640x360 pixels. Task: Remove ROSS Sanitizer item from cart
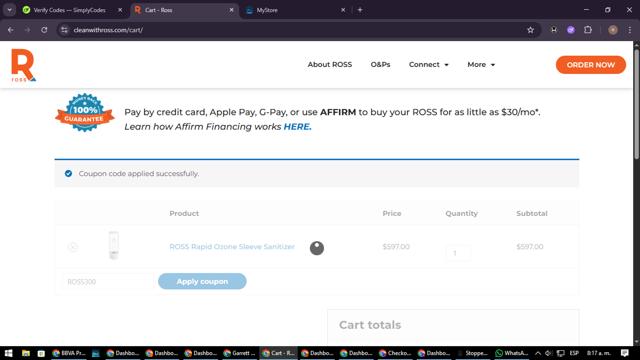[73, 247]
